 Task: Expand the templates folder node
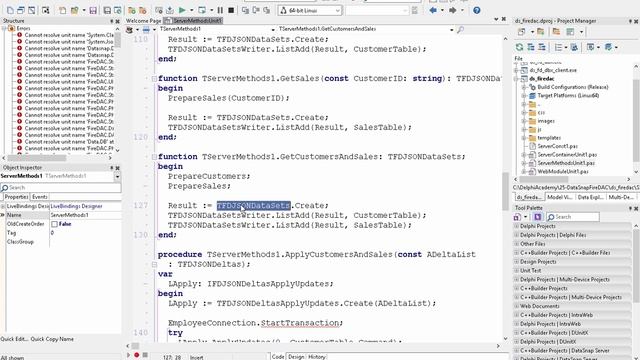coord(524,138)
